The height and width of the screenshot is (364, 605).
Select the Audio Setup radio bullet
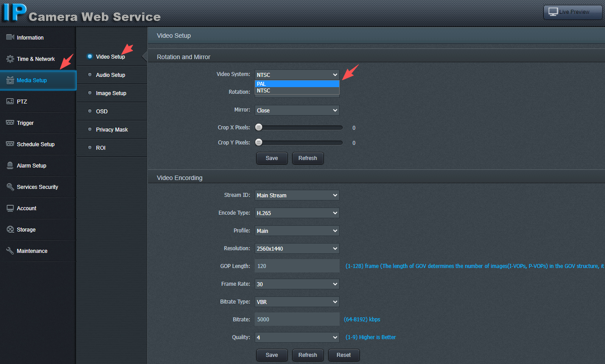pos(90,75)
